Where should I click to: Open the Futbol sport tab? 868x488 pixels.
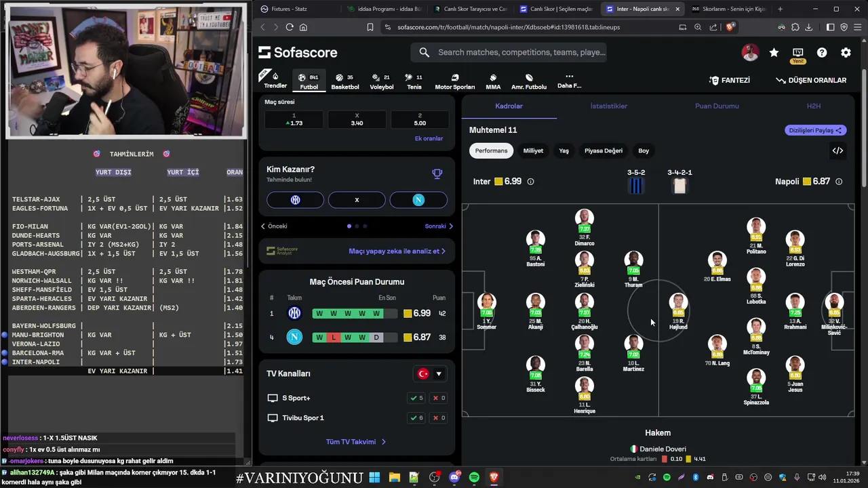tap(309, 81)
